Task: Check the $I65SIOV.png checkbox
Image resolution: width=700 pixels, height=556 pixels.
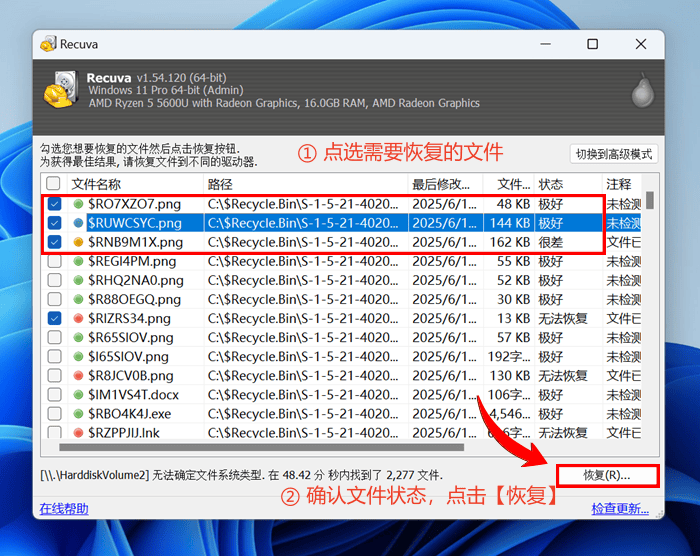Action: [x=54, y=356]
